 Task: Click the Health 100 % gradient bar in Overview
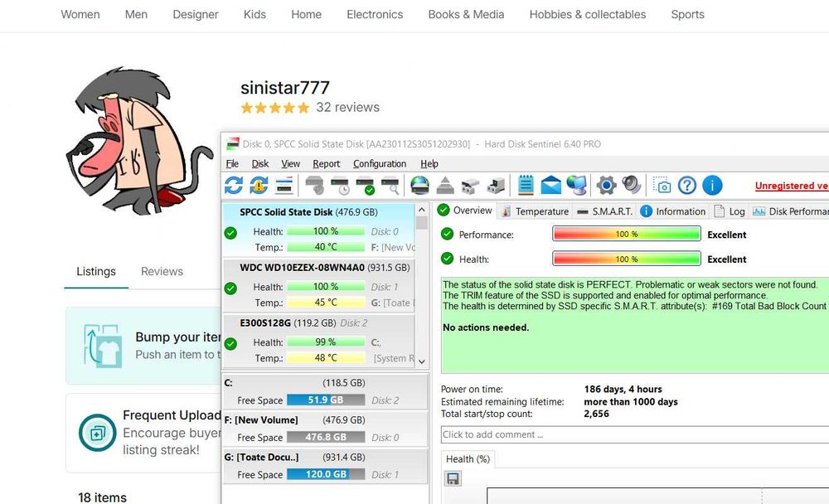click(627, 259)
